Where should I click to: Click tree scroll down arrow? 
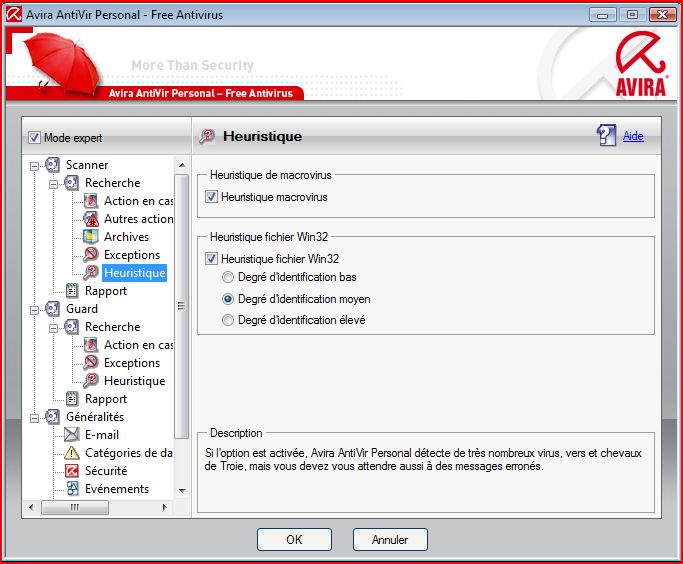182,490
